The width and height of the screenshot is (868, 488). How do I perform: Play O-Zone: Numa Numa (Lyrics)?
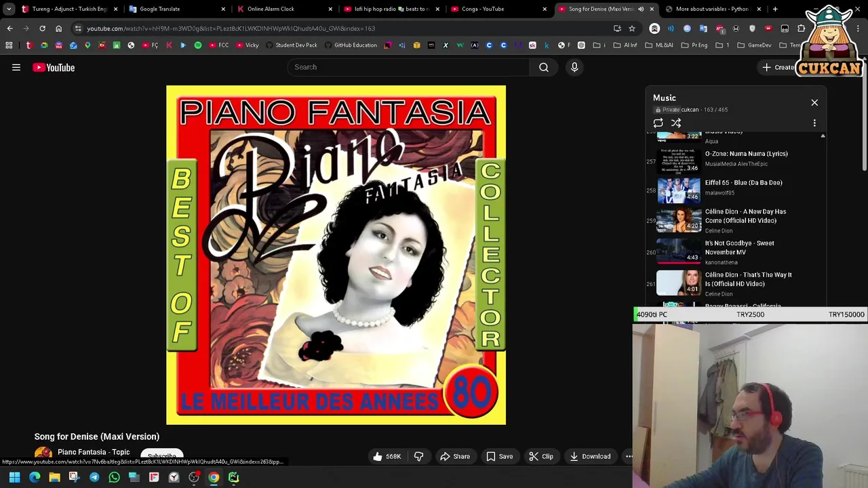pyautogui.click(x=746, y=154)
